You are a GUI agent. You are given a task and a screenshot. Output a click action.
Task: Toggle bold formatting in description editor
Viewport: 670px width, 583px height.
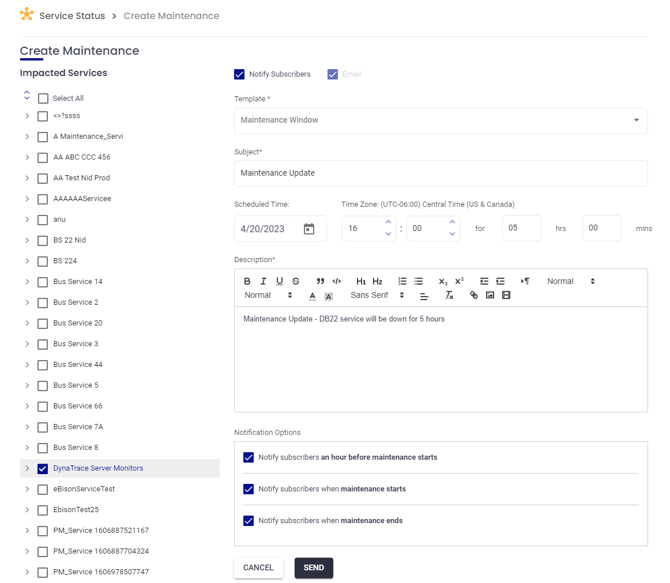[247, 282]
